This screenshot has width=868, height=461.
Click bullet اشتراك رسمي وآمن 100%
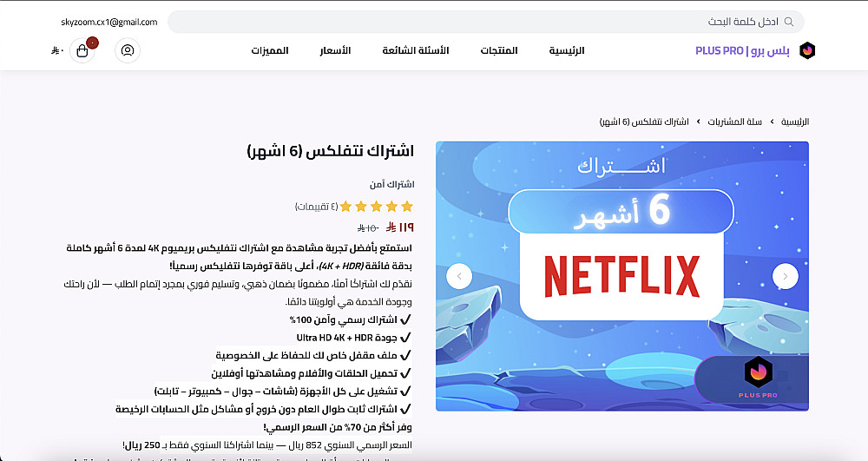(350, 319)
